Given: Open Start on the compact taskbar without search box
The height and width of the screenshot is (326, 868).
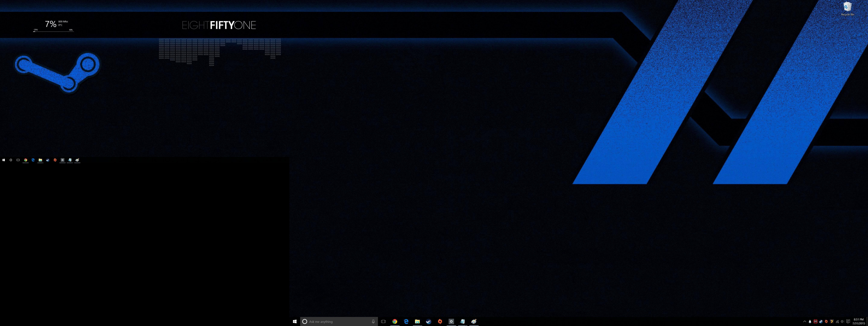Looking at the screenshot, I should click(4, 160).
